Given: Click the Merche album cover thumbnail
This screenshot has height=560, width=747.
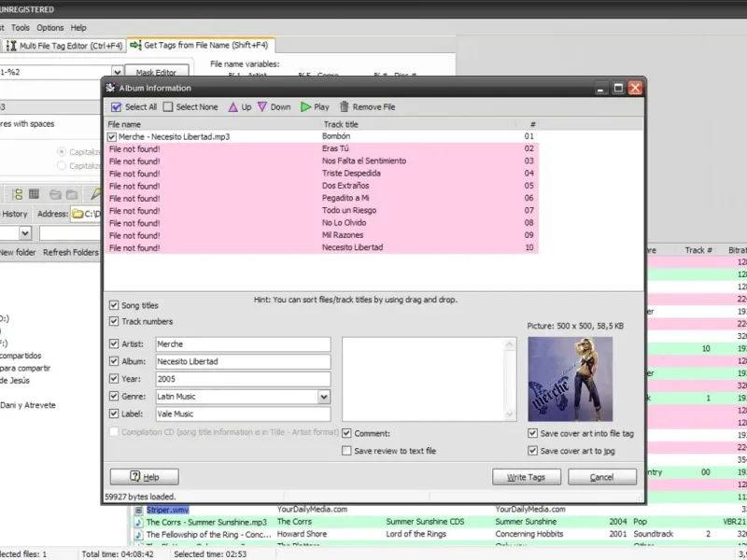Looking at the screenshot, I should point(571,379).
